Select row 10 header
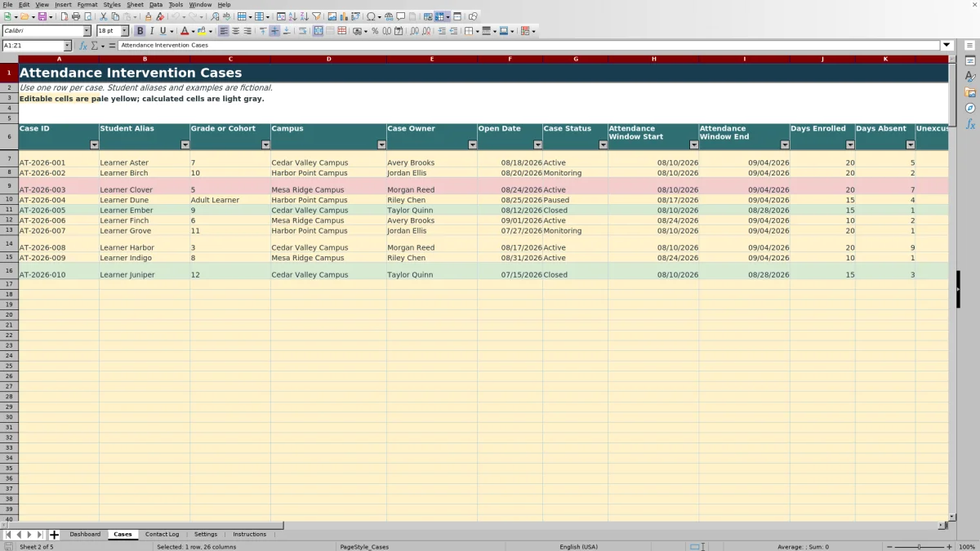Screen dimensions: 980x551 point(9,200)
